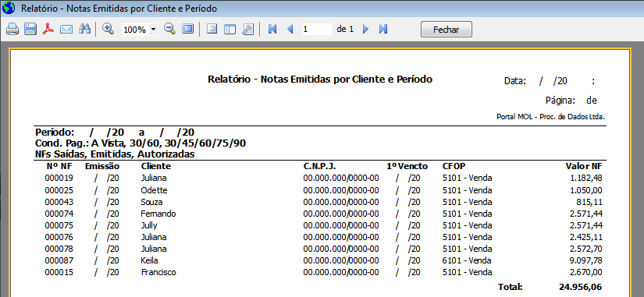
Task: Select NF number 000025
Action: point(59,190)
